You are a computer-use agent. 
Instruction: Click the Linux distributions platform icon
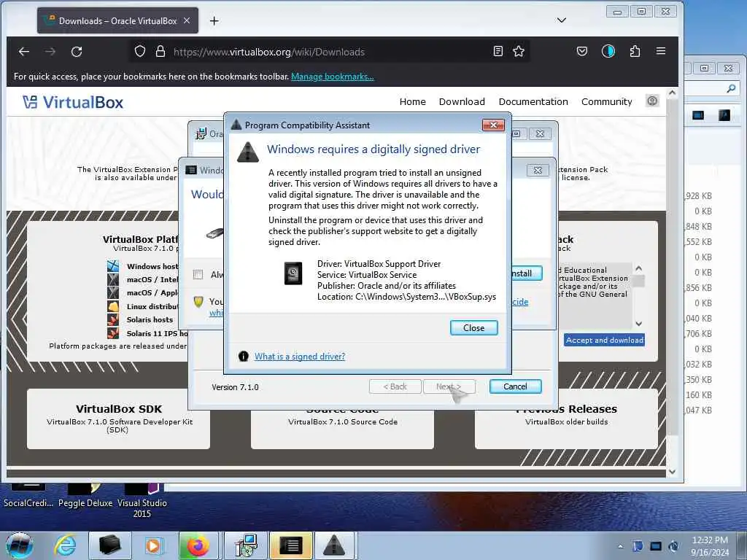coord(113,306)
